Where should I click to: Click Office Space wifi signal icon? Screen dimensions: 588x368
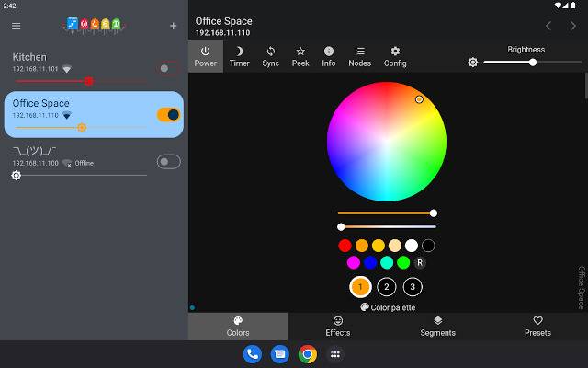(67, 115)
